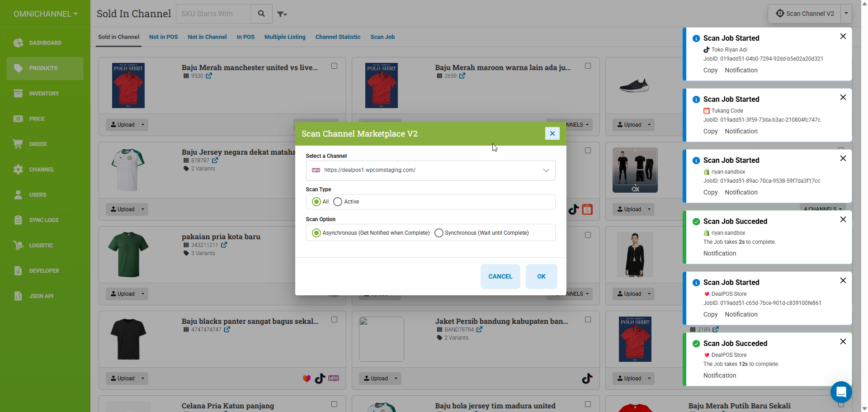Screen dimensions: 868x412
Task: Switch to Sold in Channel tab
Action: point(118,37)
